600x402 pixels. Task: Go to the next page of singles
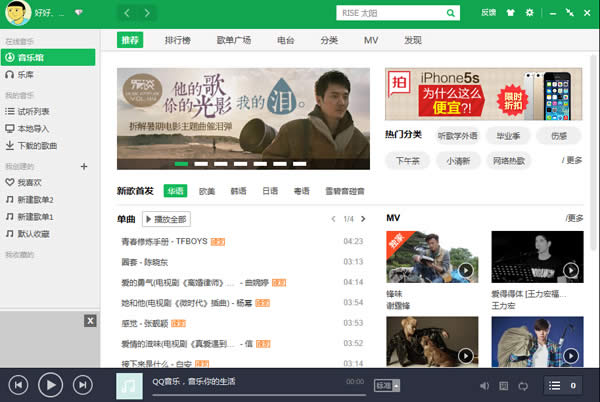tap(362, 219)
